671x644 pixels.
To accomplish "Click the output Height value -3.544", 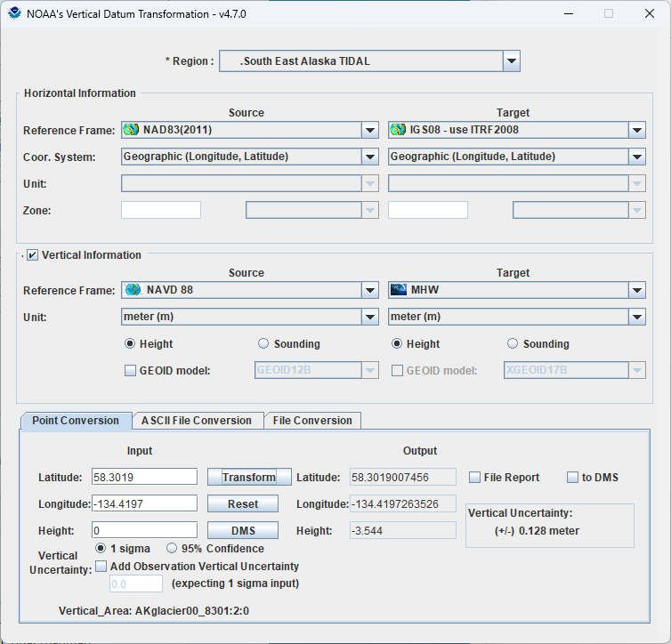I will [x=402, y=531].
